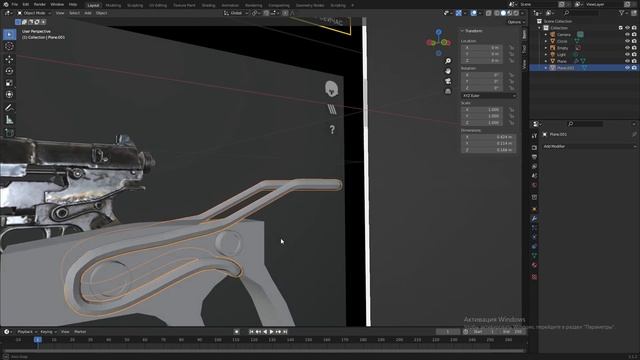Viewport: 640px width, 360px height.
Task: Expand the Camera item in outliner
Action: click(546, 35)
